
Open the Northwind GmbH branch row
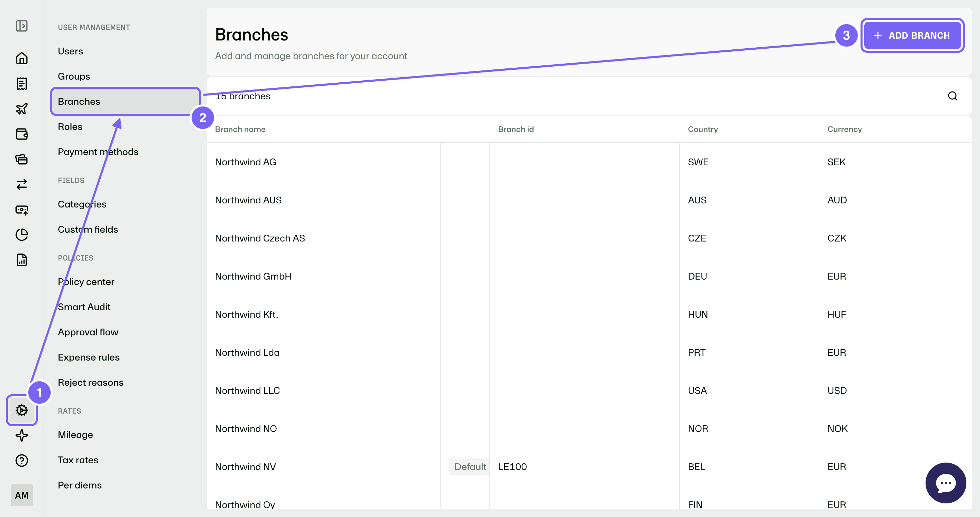[589, 277]
